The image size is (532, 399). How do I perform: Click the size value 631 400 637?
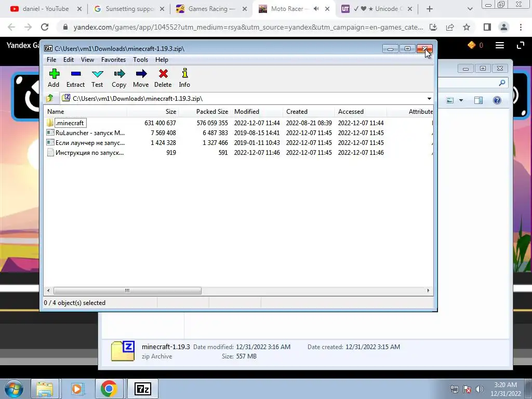160,123
